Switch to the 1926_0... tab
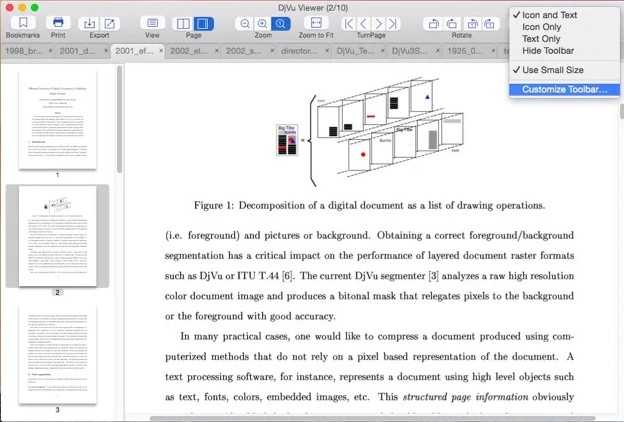Image resolution: width=624 pixels, height=422 pixels. (464, 51)
